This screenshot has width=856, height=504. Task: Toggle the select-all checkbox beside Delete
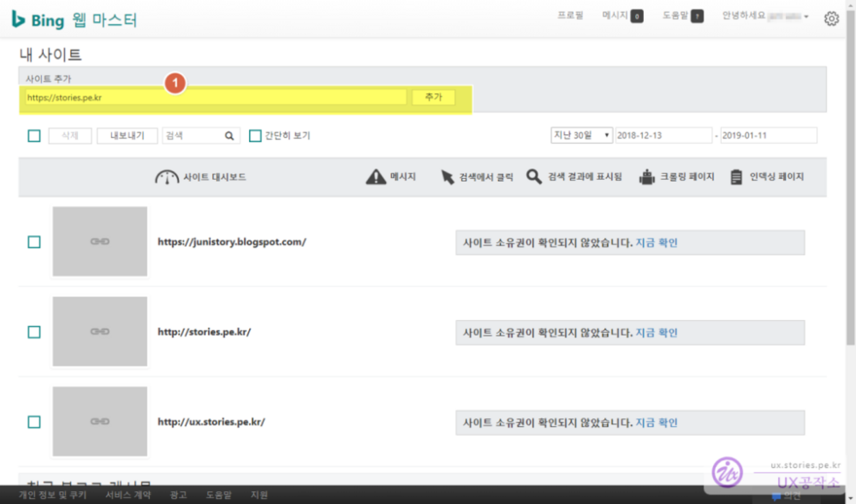point(34,136)
